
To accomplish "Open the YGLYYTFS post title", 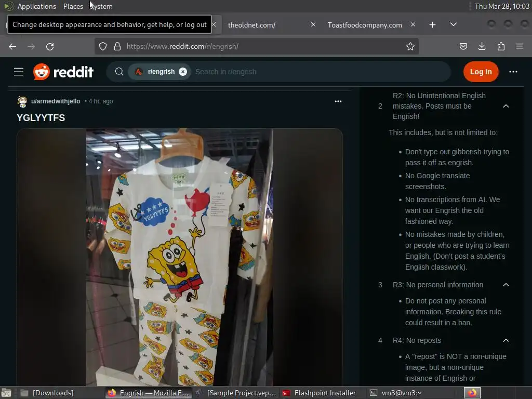I will (x=41, y=118).
